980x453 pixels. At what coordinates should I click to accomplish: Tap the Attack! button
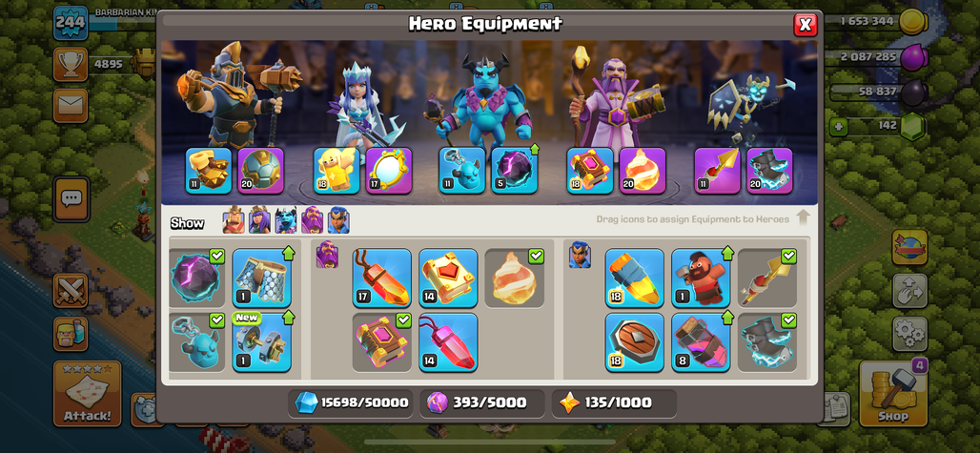88,394
